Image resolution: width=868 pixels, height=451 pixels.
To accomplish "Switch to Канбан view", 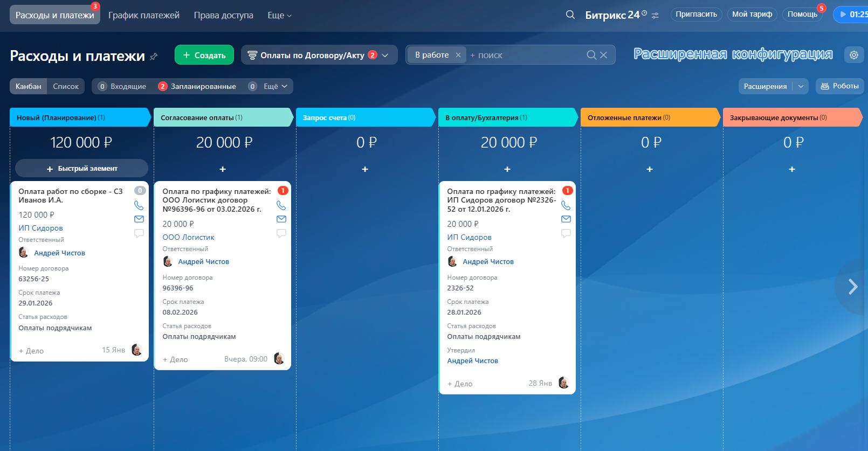I will (29, 86).
